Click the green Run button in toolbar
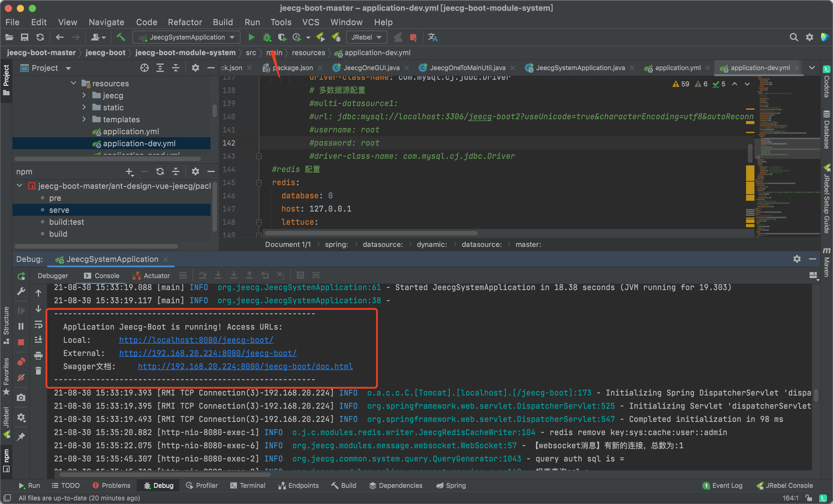 click(x=251, y=37)
